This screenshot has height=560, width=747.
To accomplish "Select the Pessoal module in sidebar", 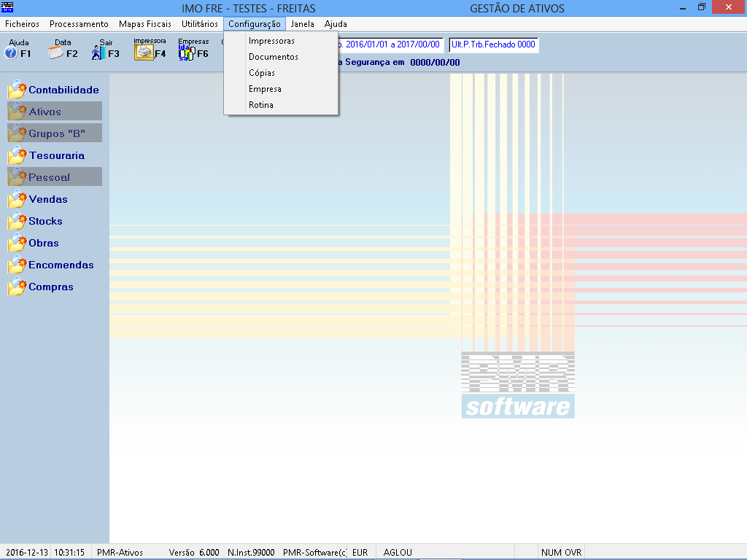I will [x=55, y=177].
